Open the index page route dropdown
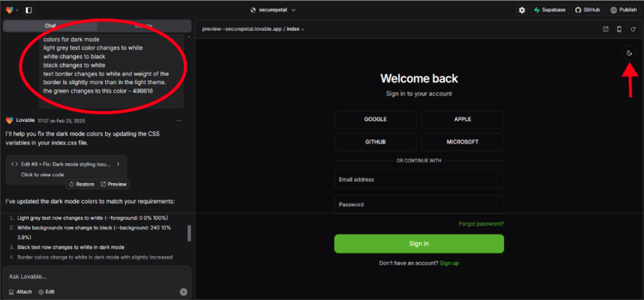 click(296, 29)
